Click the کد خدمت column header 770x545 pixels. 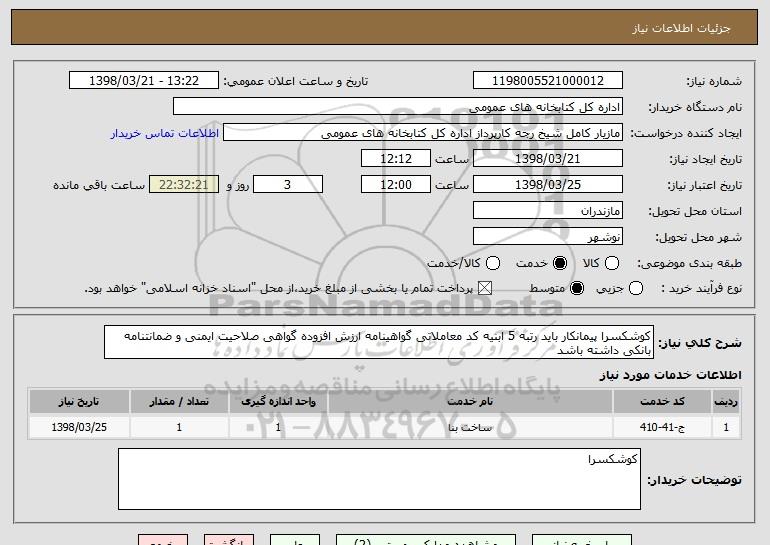click(x=662, y=402)
